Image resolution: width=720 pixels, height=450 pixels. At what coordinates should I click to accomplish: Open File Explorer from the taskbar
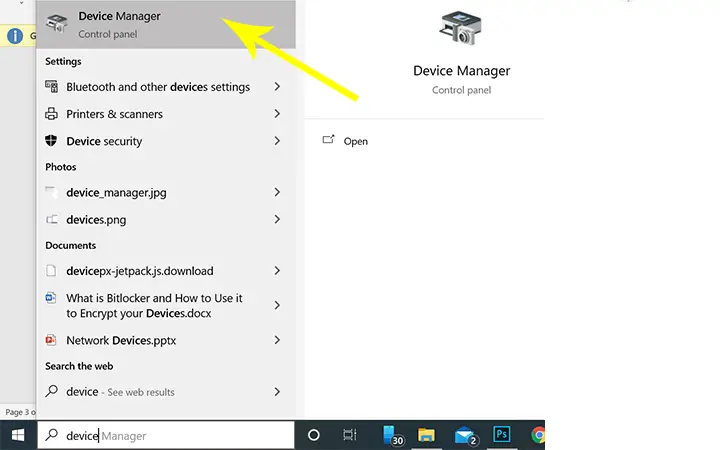(426, 434)
